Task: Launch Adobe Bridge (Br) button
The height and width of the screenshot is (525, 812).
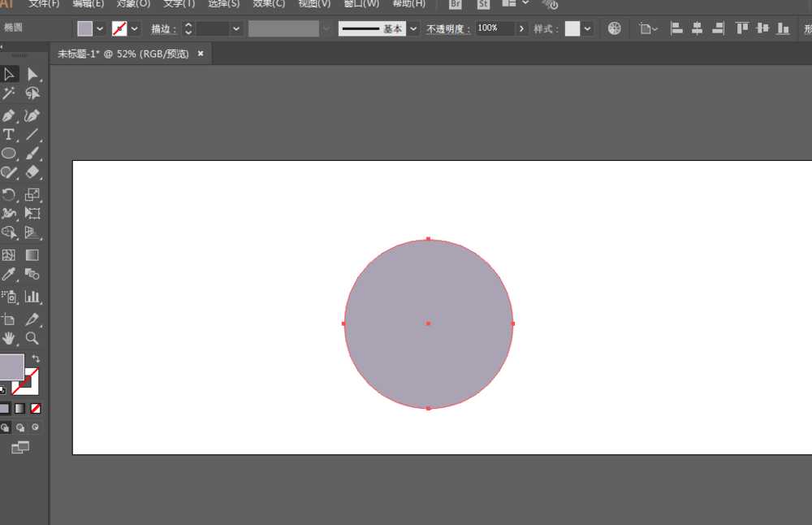Action: (x=456, y=3)
